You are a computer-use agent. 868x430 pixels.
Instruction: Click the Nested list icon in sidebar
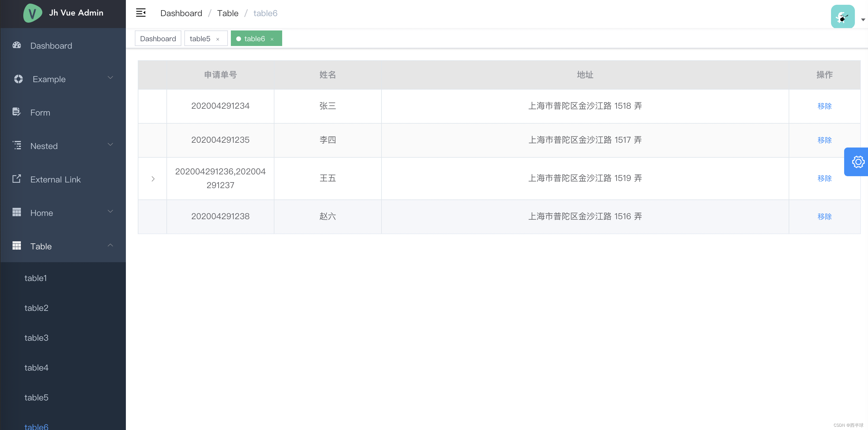click(x=16, y=145)
